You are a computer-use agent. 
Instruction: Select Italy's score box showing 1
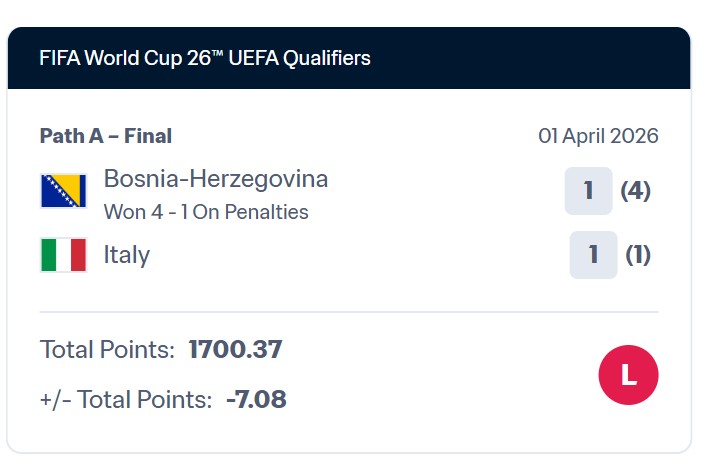[593, 255]
